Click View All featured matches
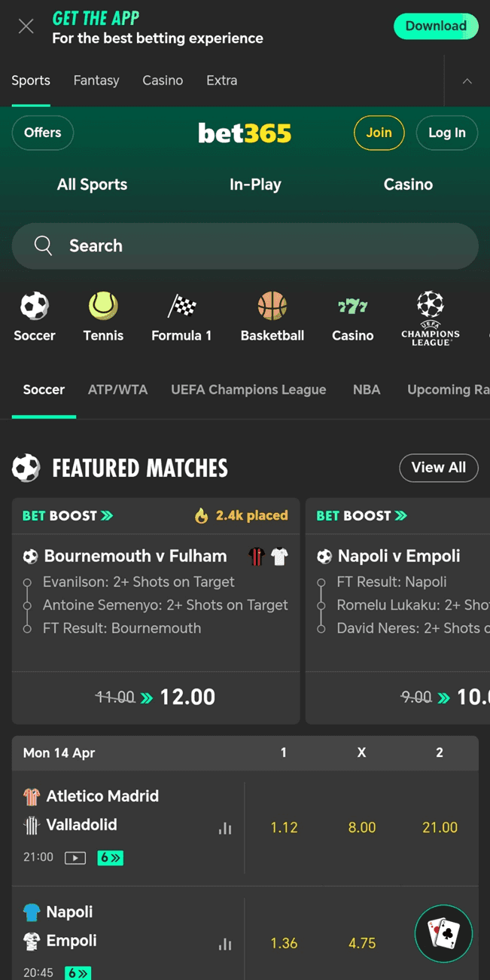This screenshot has height=980, width=490. [x=438, y=468]
